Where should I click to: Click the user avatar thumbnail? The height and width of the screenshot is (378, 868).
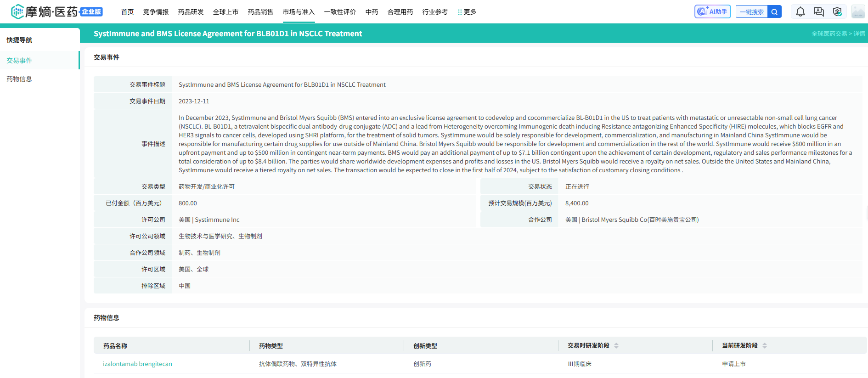coord(857,12)
